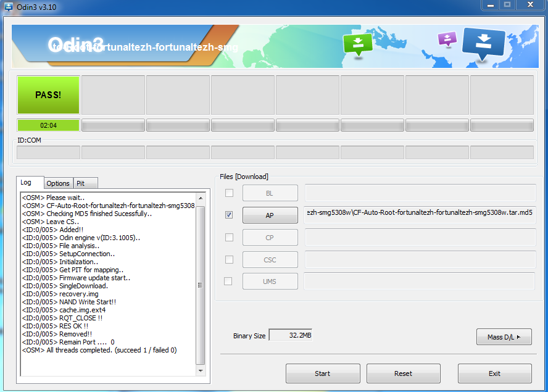The image size is (548, 392).
Task: Click the Start button
Action: [x=323, y=373]
